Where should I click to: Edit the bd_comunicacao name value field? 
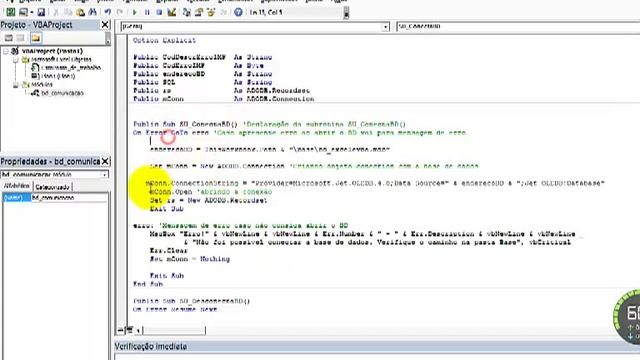(69, 198)
